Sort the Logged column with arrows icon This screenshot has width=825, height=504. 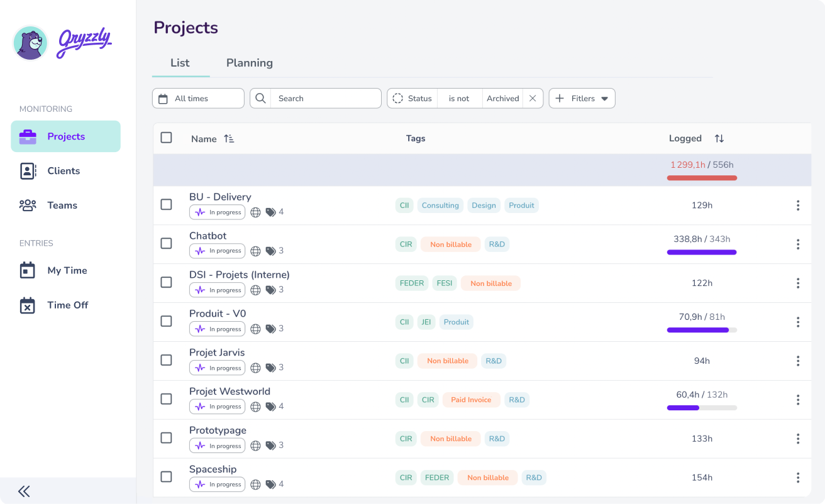(x=719, y=138)
